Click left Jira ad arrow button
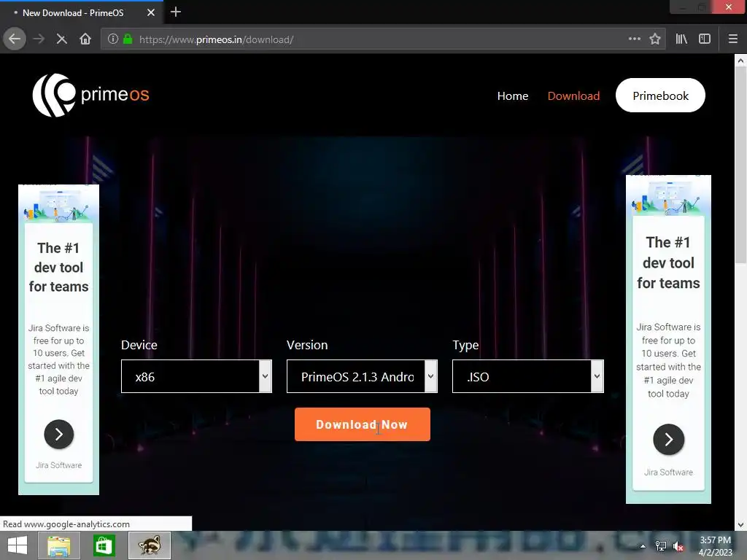Screen dimensions: 747x560 tap(58, 435)
